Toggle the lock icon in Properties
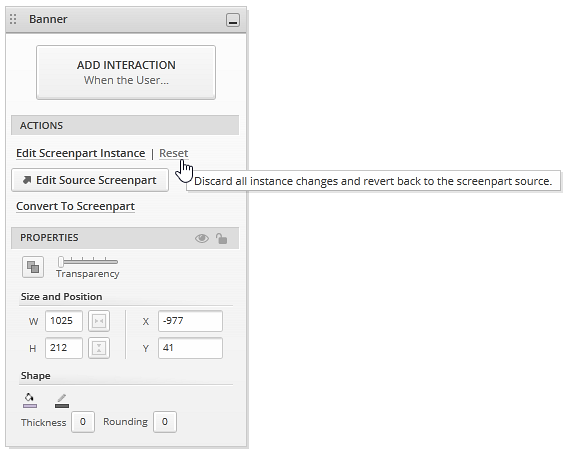This screenshot has height=451, width=567. point(221,238)
